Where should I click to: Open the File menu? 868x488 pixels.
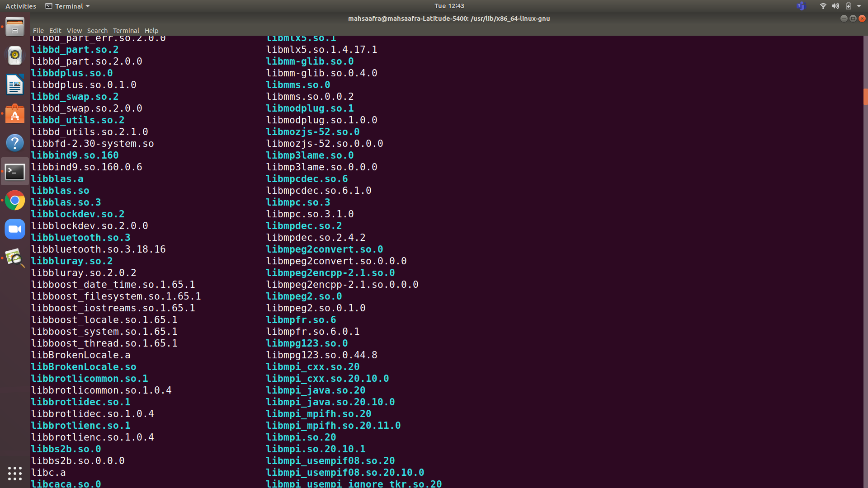pos(38,31)
